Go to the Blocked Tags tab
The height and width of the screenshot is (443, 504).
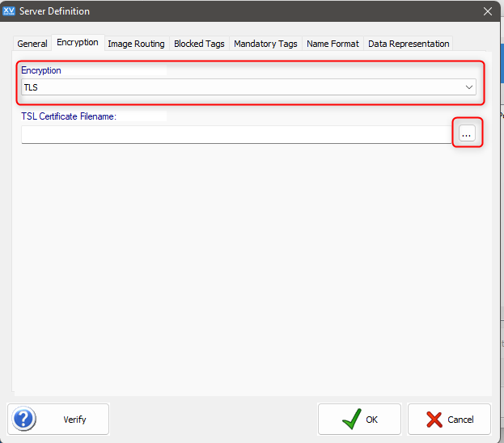pyautogui.click(x=199, y=44)
